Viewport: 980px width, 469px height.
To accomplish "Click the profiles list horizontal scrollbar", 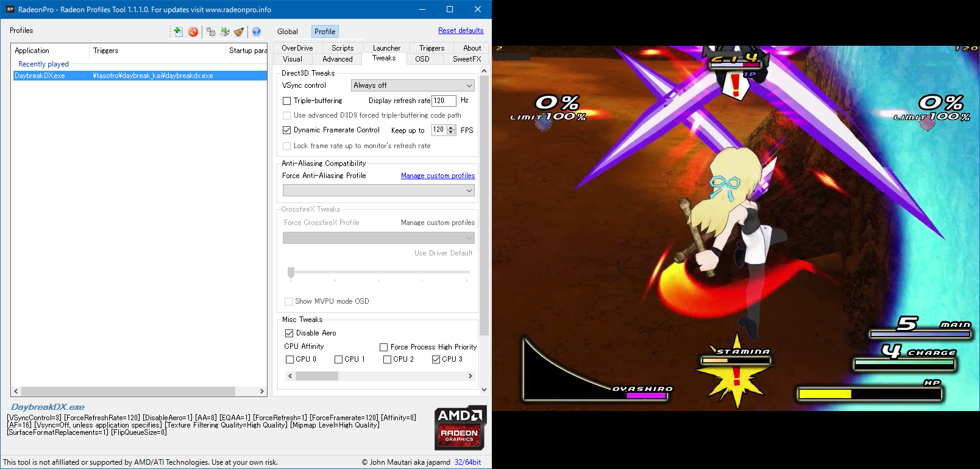I will click(x=128, y=391).
